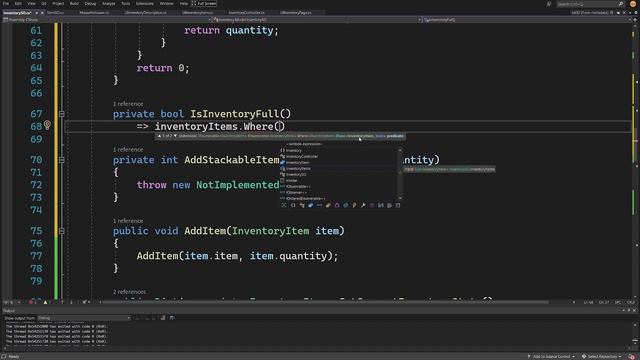Collapse the IsInventoryFull method at line 67

(62, 114)
